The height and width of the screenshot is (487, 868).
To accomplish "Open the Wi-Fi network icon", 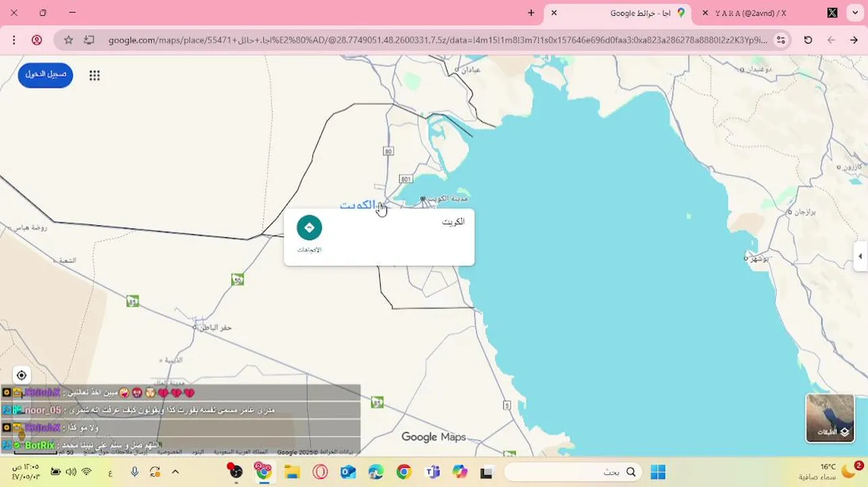I will (x=87, y=471).
